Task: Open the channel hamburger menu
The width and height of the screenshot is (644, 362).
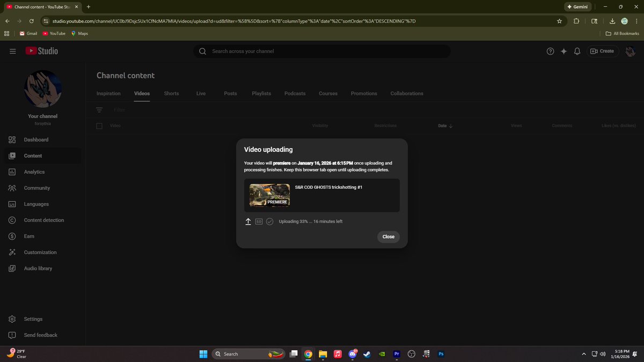Action: click(13, 51)
